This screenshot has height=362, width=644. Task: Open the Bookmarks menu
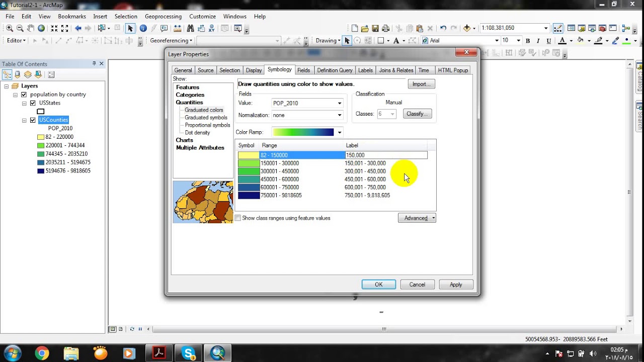tap(72, 17)
